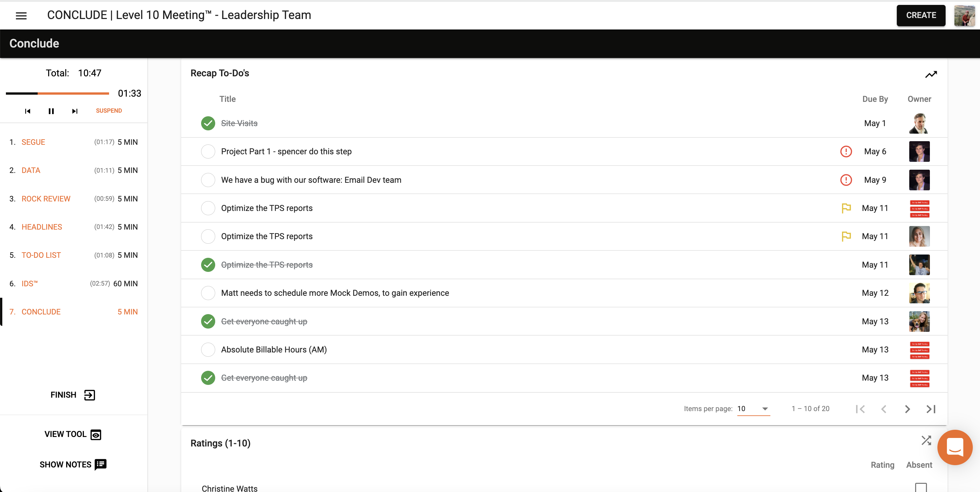Toggle checkbox for Site Visits completed task
The height and width of the screenshot is (492, 980).
[x=208, y=123]
